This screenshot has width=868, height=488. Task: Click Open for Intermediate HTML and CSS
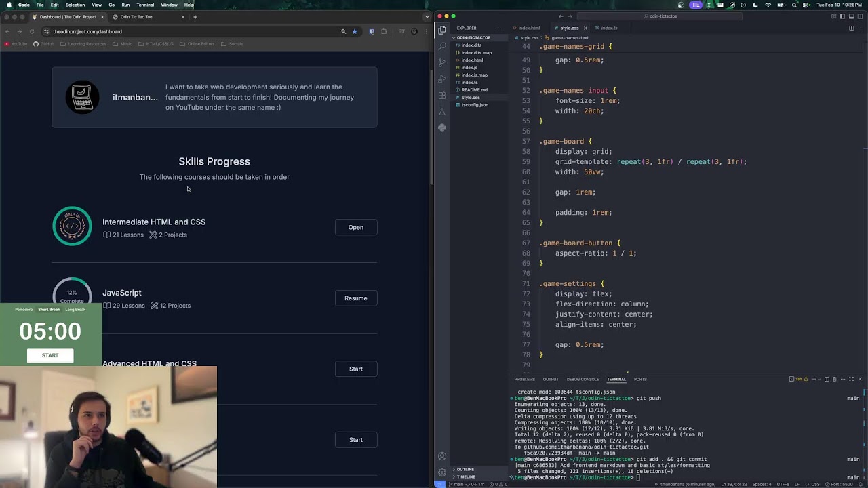(356, 227)
